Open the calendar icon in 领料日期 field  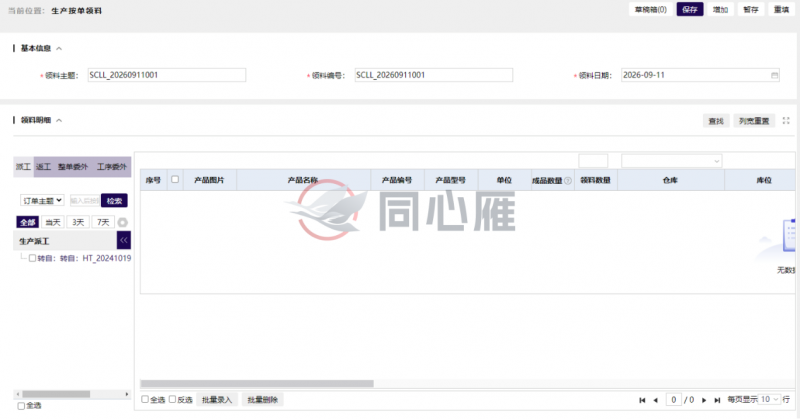[774, 76]
